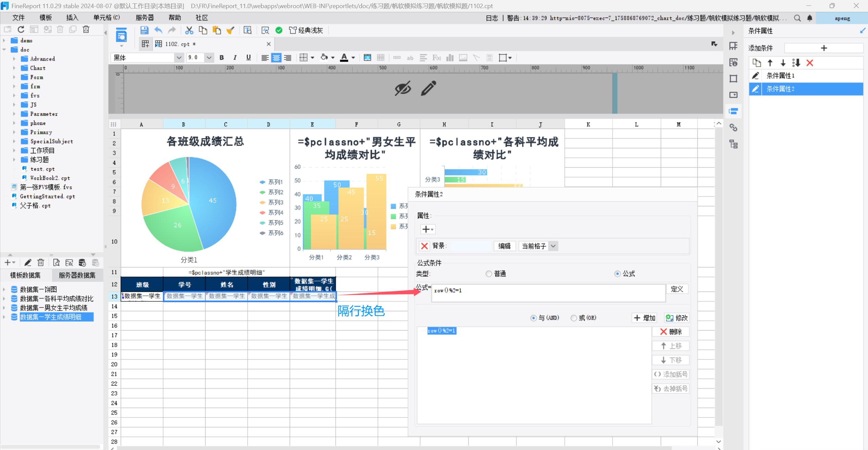This screenshot has height=450, width=868.
Task: Switch to the 服务器数据集 tab
Action: pos(77,275)
